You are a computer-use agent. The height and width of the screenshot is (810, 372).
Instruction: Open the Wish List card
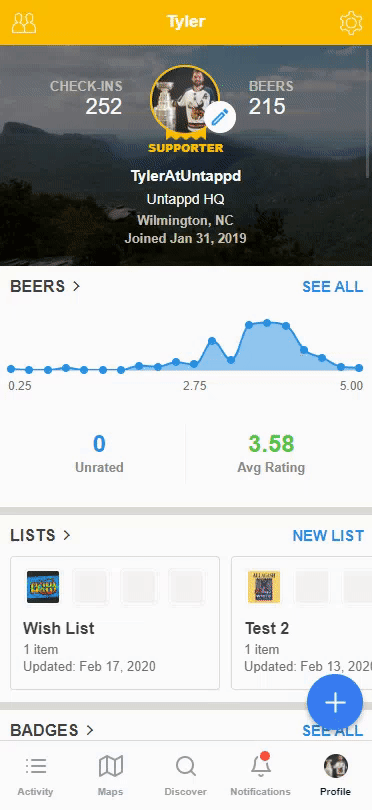click(115, 622)
